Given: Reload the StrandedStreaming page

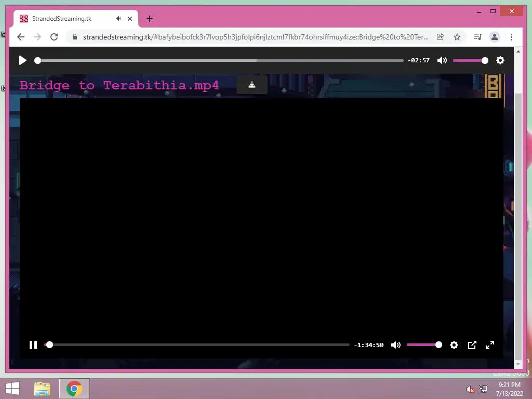Looking at the screenshot, I should [54, 37].
